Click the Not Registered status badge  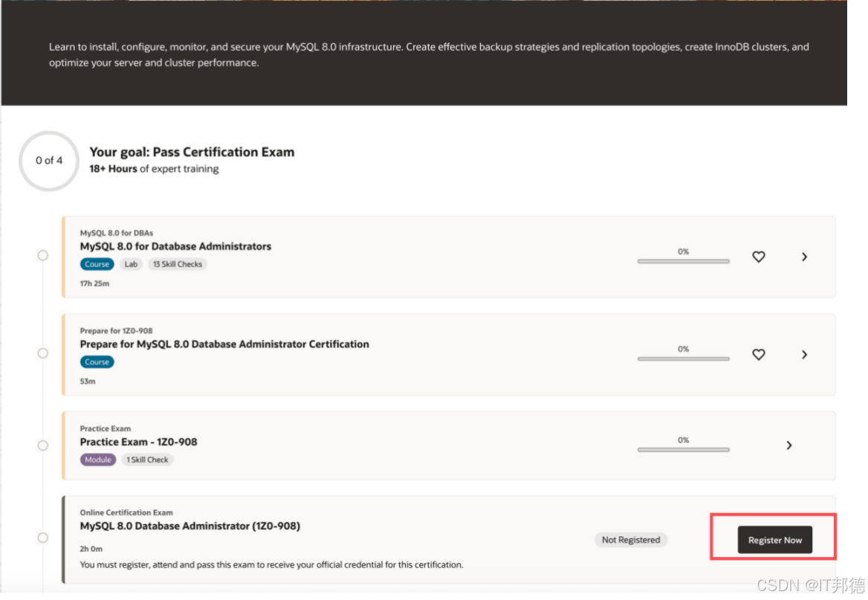click(630, 540)
